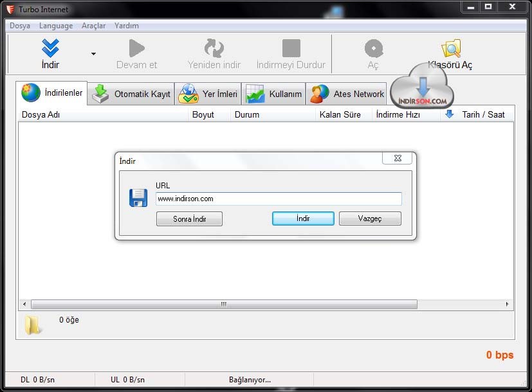Click the 'Bağlanıyor...' status text
Viewport: 532px width, 392px height.
[x=250, y=380]
